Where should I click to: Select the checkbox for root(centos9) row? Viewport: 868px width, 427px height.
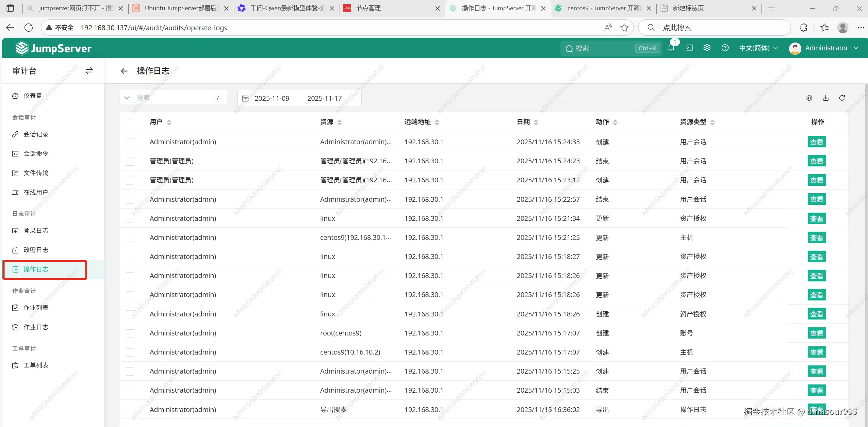click(x=130, y=333)
